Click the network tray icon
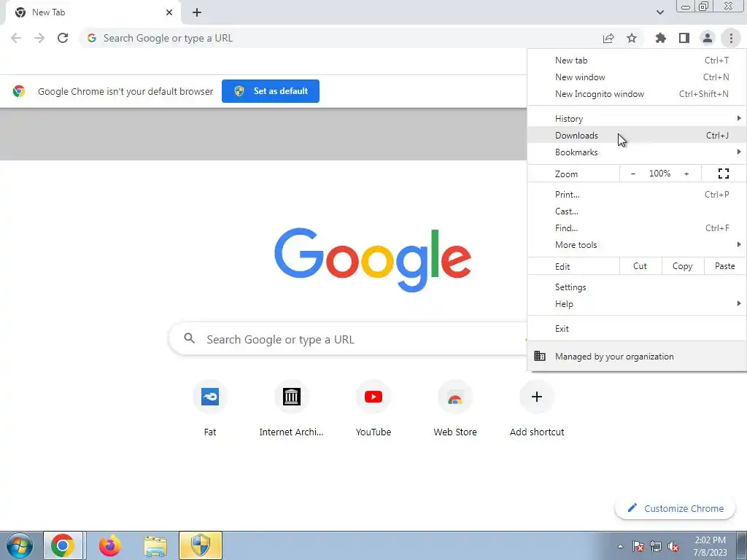 (656, 546)
